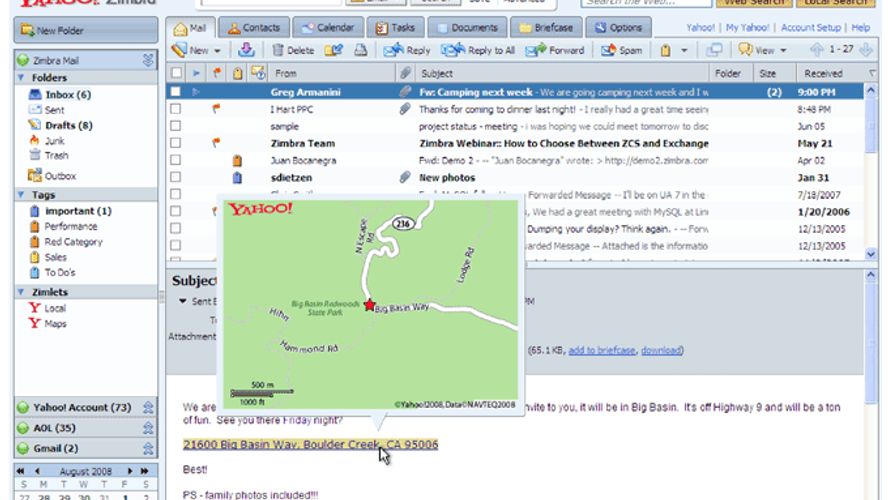Click the Forward button
The height and width of the screenshot is (500, 888).
(x=554, y=50)
